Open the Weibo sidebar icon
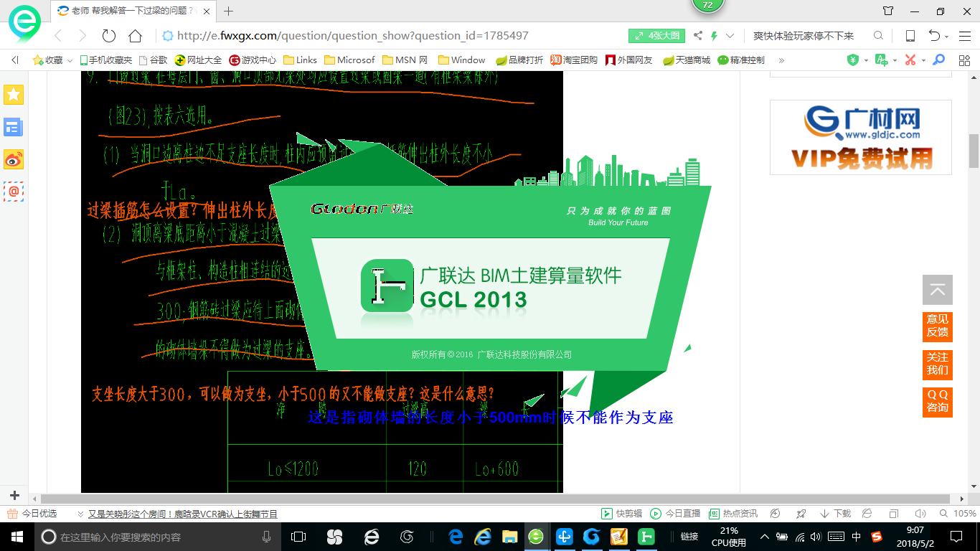The height and width of the screenshot is (551, 980). point(14,160)
